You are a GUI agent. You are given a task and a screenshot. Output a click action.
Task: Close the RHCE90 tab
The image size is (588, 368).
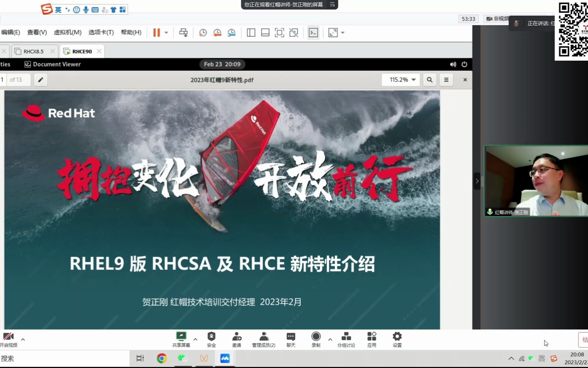click(x=99, y=51)
